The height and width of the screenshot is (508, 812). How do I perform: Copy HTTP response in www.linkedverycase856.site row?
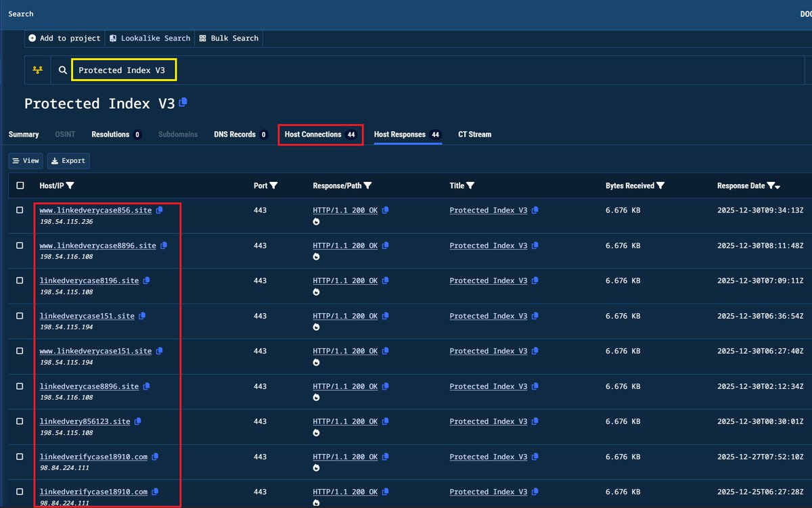(x=385, y=210)
